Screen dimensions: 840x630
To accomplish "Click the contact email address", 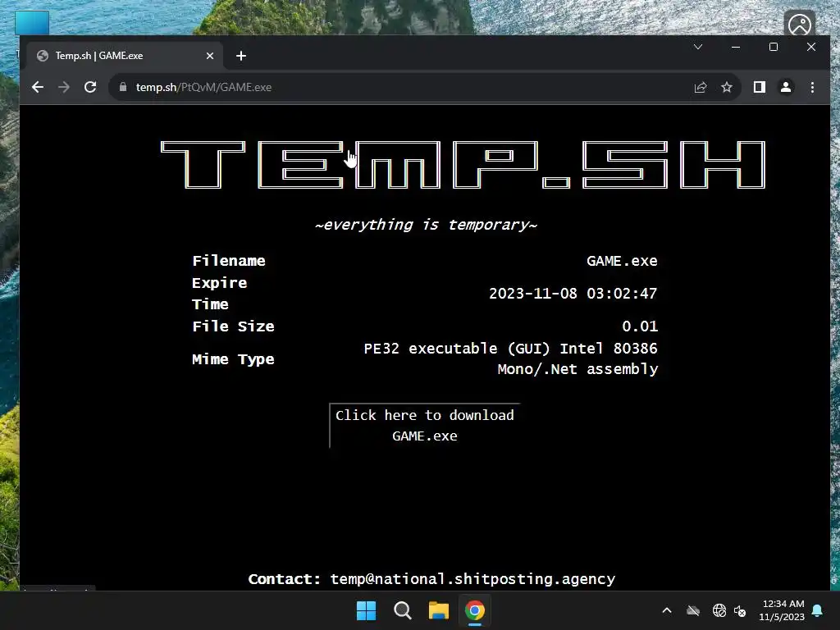I will 472,579.
